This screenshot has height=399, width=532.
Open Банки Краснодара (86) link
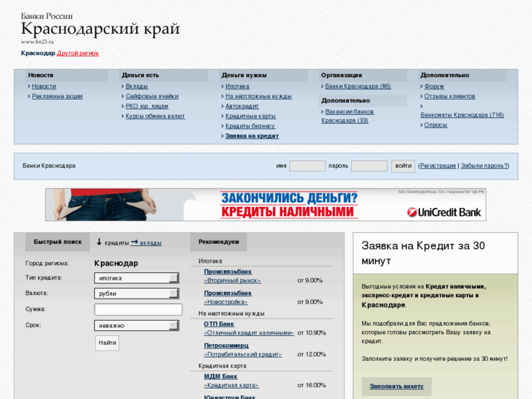click(x=358, y=86)
